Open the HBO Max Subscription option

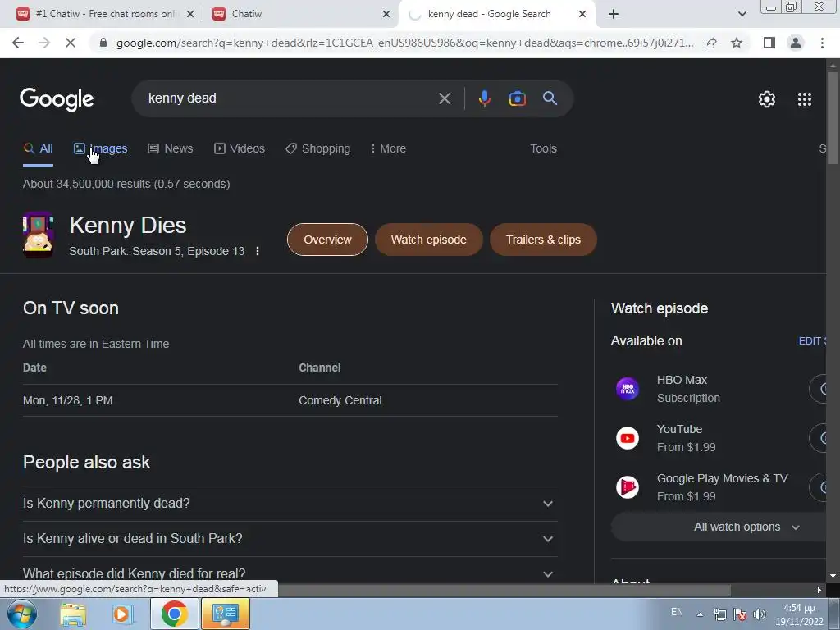pyautogui.click(x=718, y=389)
